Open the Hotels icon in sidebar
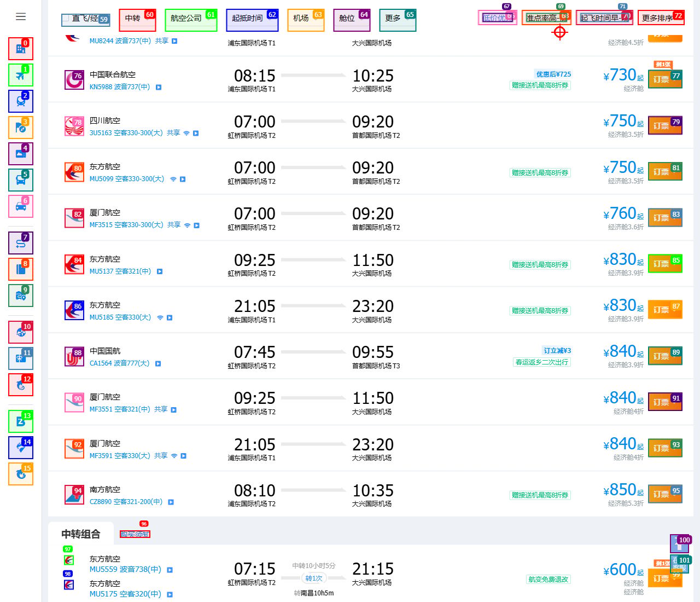The image size is (700, 602). pyautogui.click(x=21, y=49)
